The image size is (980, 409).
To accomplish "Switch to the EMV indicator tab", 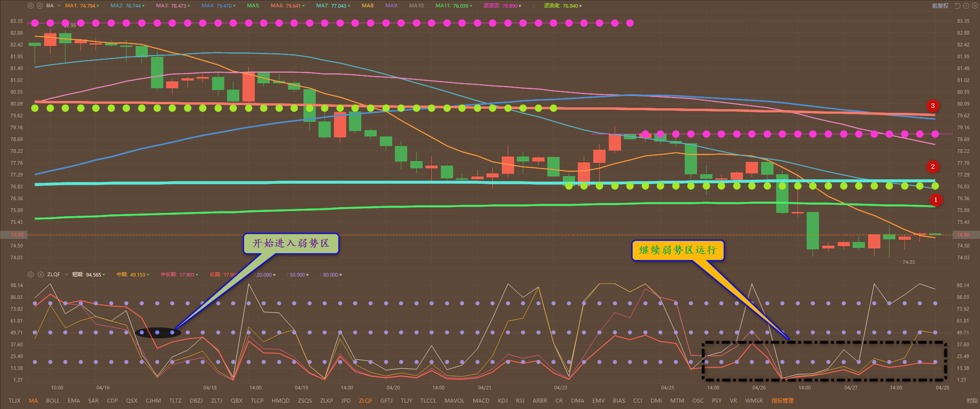I will [598, 401].
